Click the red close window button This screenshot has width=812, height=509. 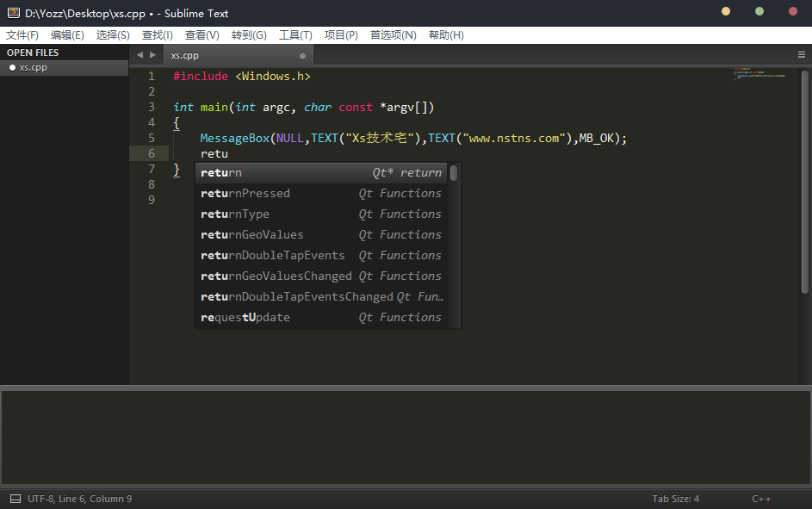(793, 11)
